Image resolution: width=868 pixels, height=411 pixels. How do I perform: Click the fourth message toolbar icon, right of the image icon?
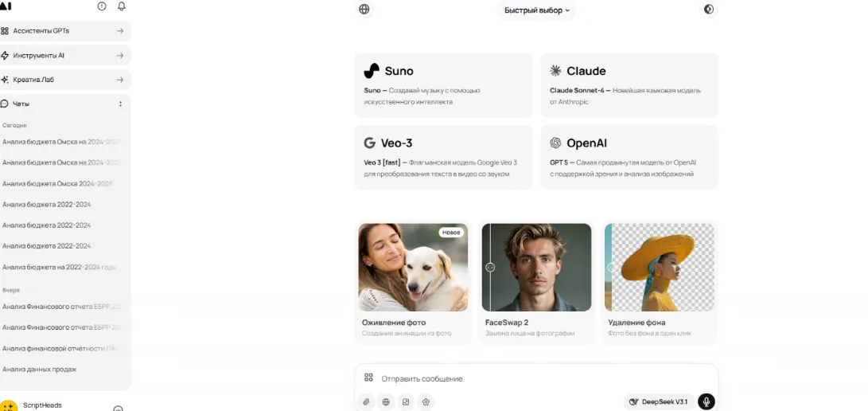point(426,402)
